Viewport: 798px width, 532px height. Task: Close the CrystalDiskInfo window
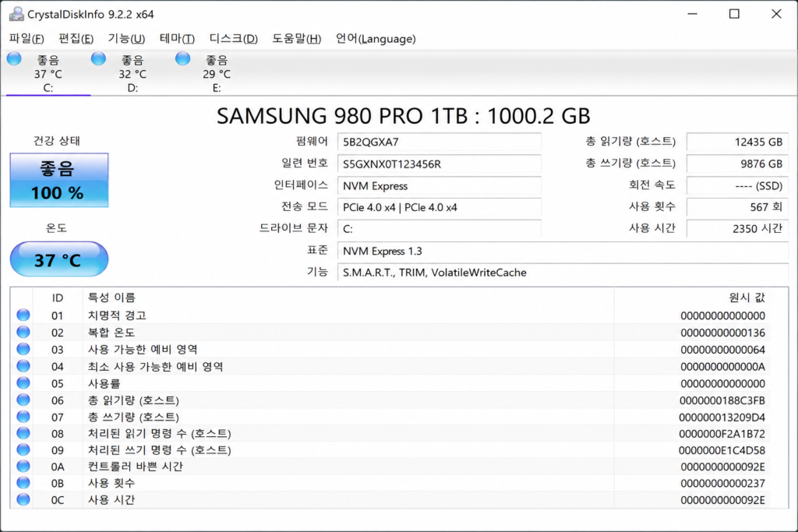click(776, 14)
